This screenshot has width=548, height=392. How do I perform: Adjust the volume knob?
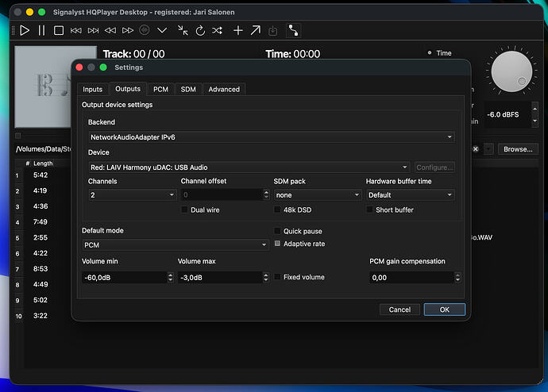point(511,72)
